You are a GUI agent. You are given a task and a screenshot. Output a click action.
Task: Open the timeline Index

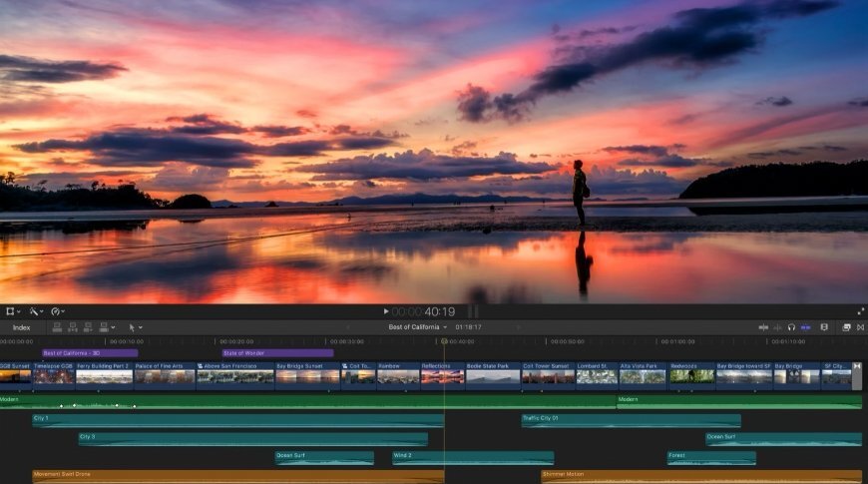click(22, 328)
